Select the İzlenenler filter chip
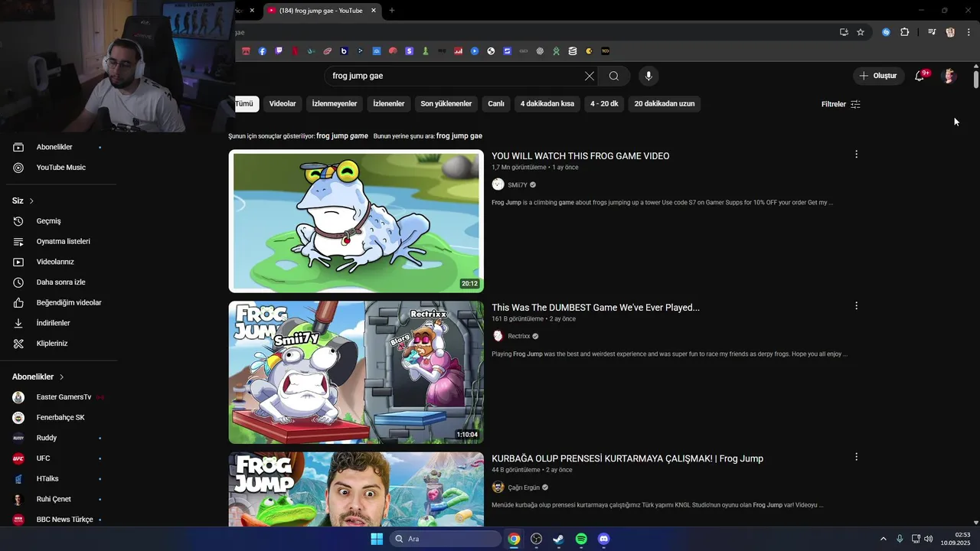 389,103
